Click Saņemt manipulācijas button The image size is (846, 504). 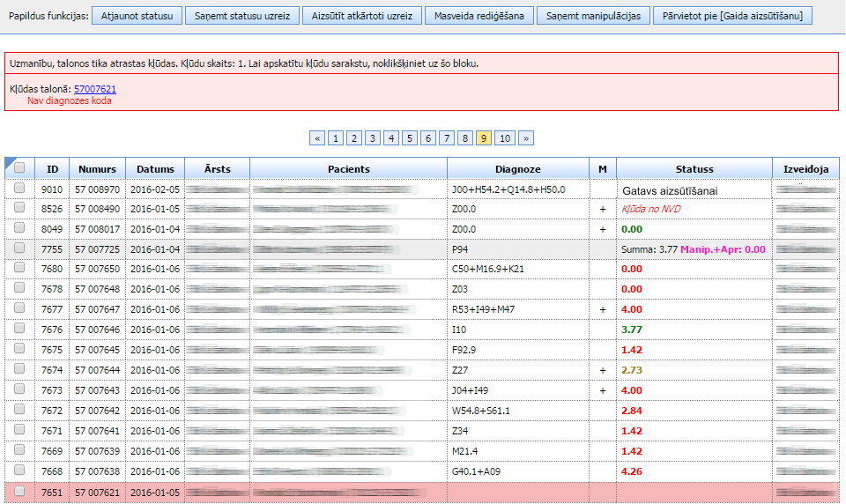(592, 16)
